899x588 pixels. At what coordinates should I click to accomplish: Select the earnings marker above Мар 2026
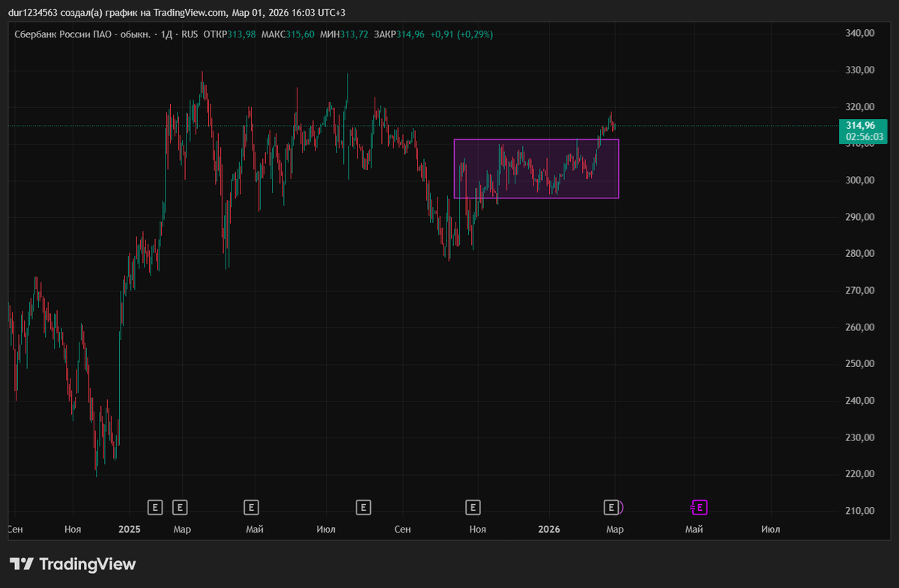coord(611,508)
